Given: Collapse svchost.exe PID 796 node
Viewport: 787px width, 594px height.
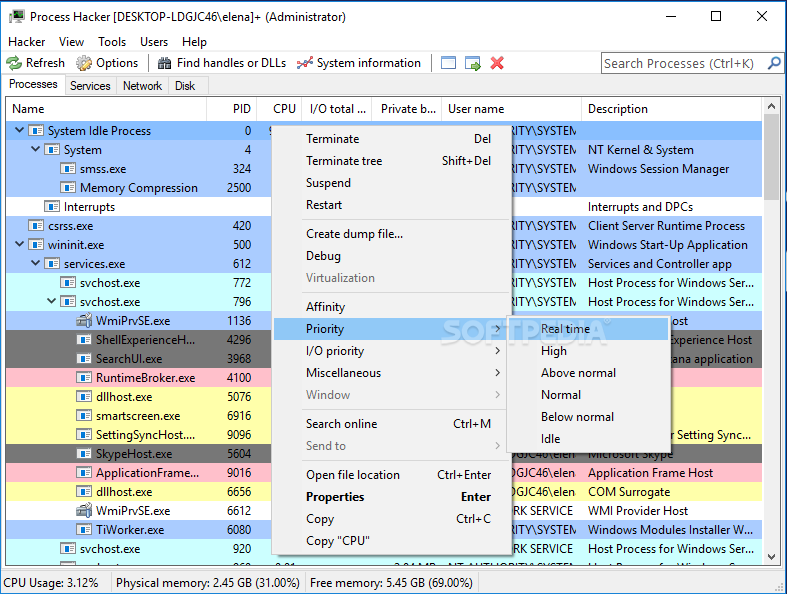Looking at the screenshot, I should [x=52, y=301].
